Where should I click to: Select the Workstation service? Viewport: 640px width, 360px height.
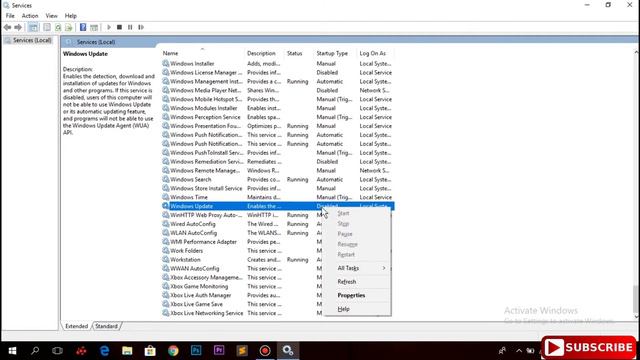point(185,260)
